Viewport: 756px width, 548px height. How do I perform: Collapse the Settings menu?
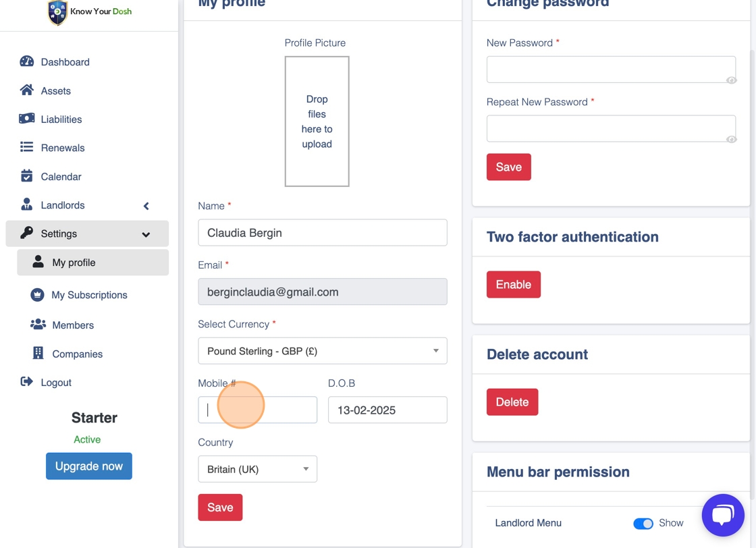(146, 234)
